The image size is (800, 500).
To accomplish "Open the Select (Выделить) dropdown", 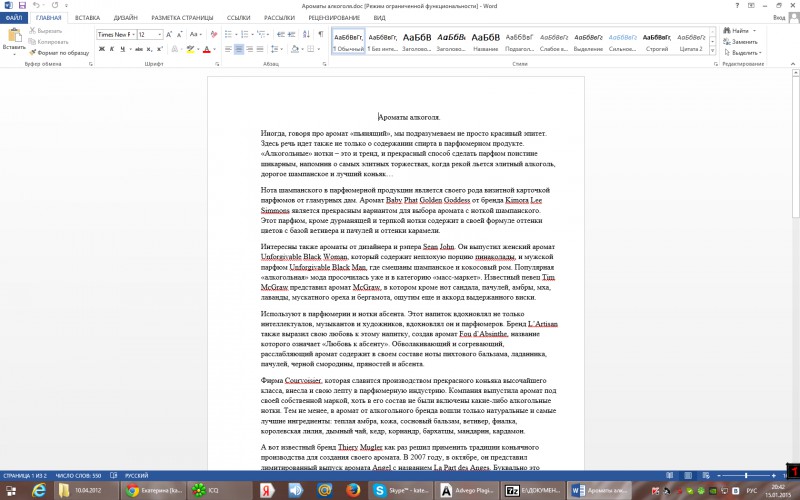I will tap(742, 53).
